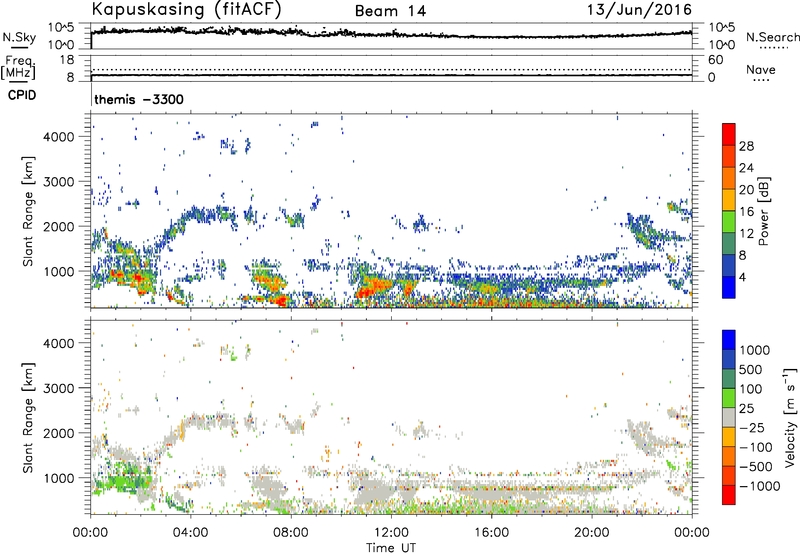800x554 pixels.
Task: Click the '16:00' time axis tick label
Action: click(491, 533)
